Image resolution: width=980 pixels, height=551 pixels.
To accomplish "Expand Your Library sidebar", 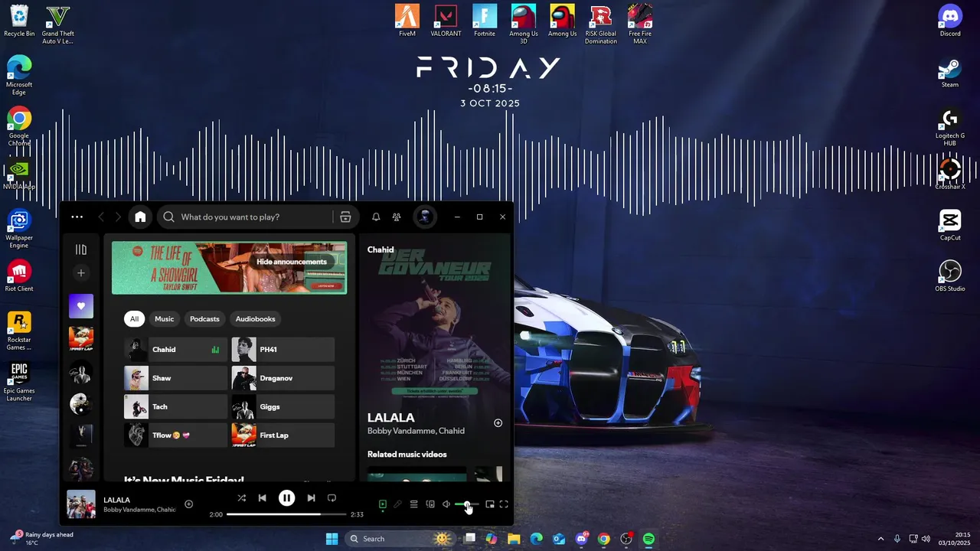I will tap(81, 249).
